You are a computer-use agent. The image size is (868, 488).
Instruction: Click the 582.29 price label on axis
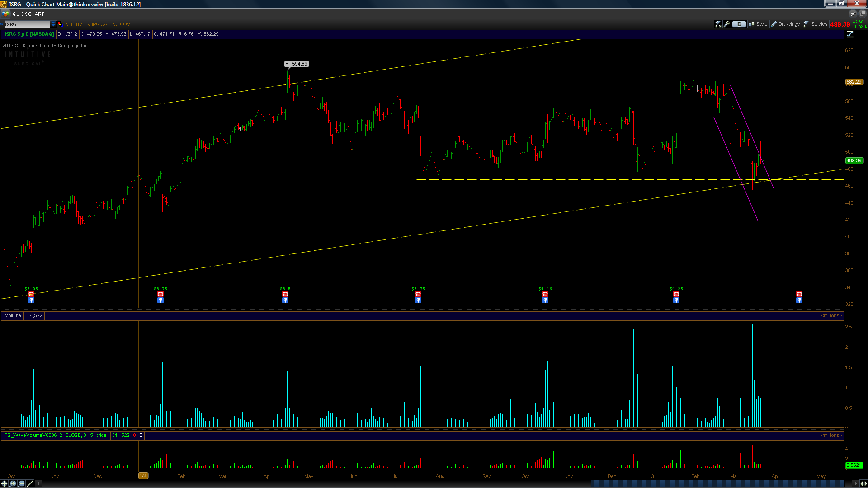click(x=854, y=82)
